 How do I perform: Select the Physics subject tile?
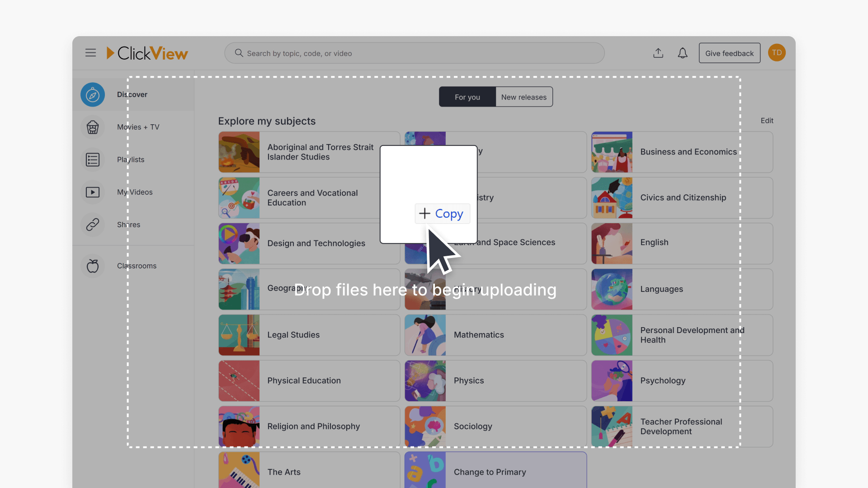pos(495,380)
